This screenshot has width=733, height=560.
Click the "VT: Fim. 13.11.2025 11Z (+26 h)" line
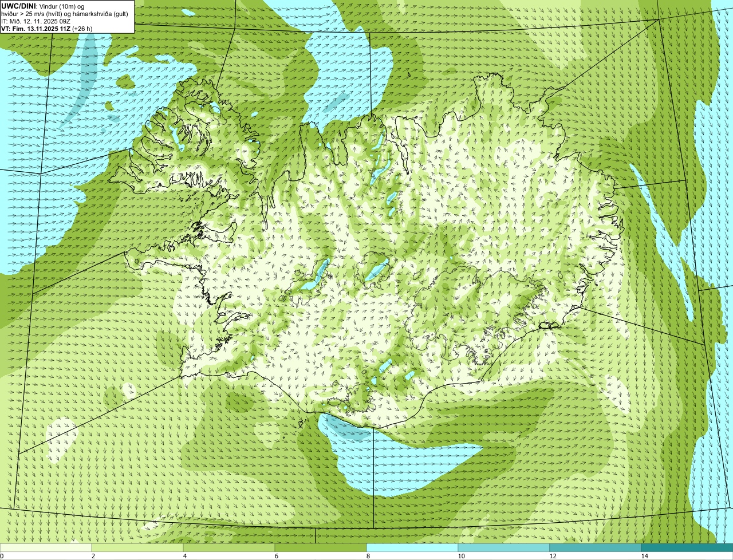(x=47, y=28)
